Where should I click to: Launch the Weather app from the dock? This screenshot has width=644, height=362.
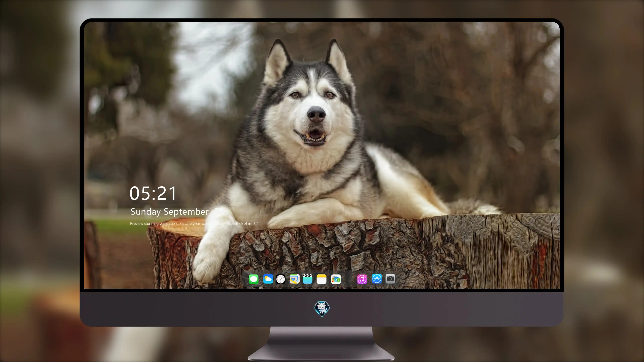[268, 279]
